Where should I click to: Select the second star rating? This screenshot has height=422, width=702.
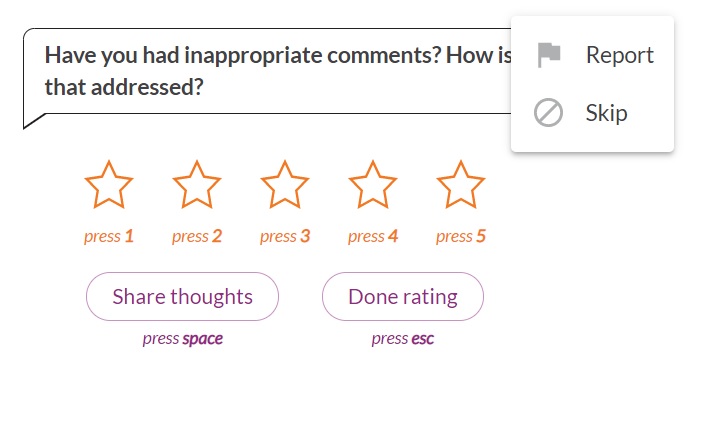197,185
